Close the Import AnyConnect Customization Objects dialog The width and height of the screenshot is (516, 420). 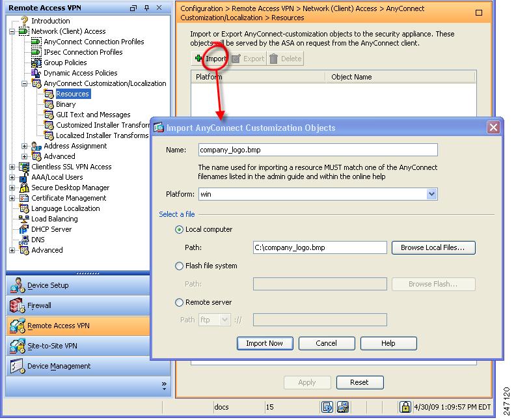[x=493, y=127]
